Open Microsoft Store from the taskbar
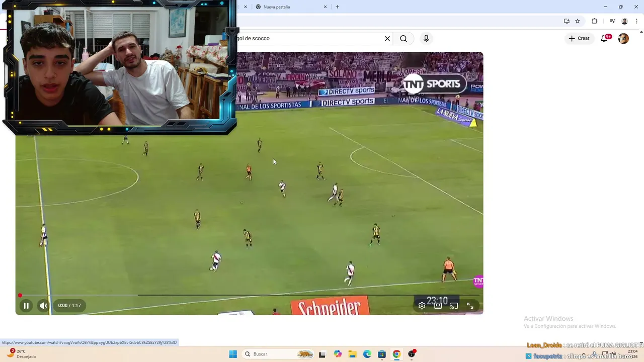 tap(382, 354)
